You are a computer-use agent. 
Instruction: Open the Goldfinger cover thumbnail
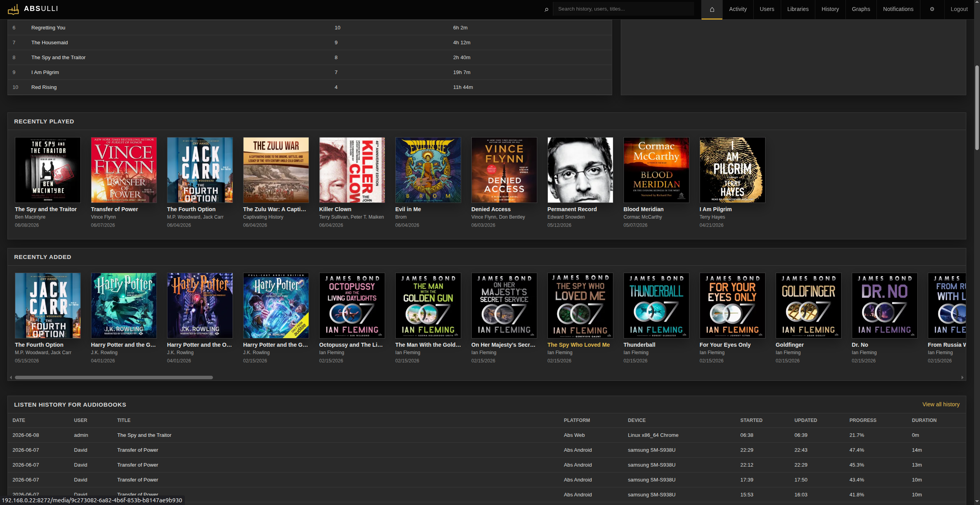tap(809, 306)
